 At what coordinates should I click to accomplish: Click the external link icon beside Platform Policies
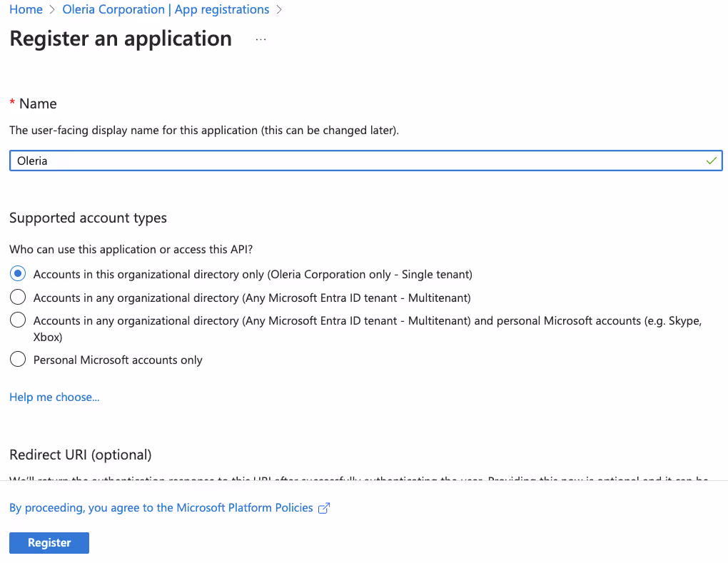tap(324, 508)
